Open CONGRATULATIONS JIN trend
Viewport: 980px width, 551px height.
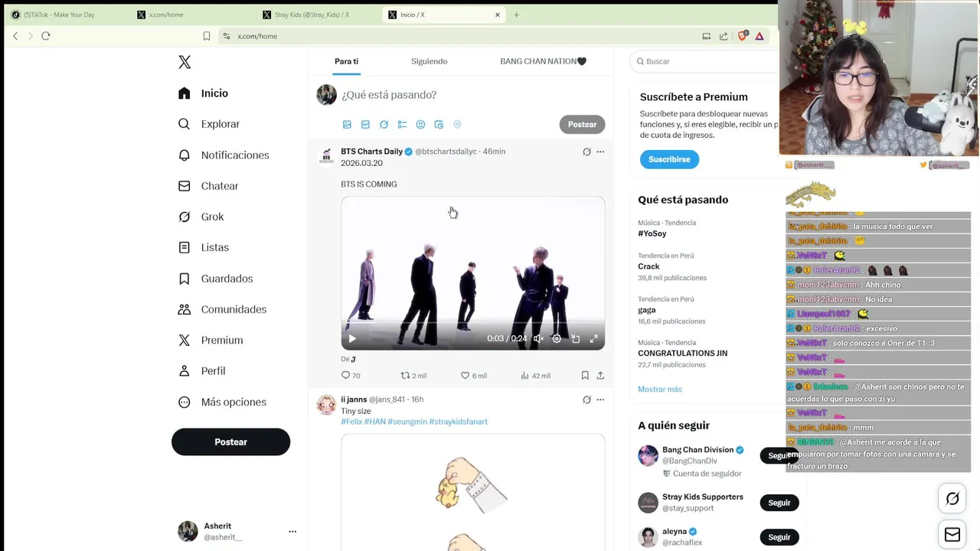coord(682,353)
